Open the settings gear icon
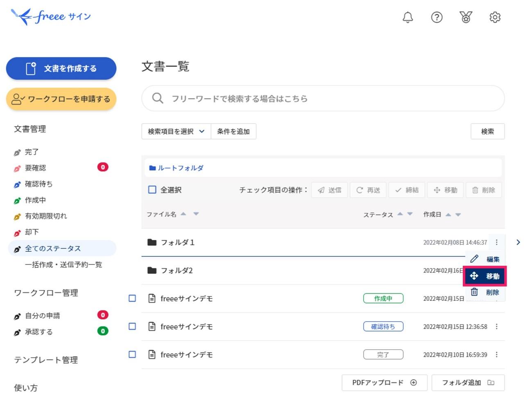This screenshot has width=532, height=399. (495, 17)
